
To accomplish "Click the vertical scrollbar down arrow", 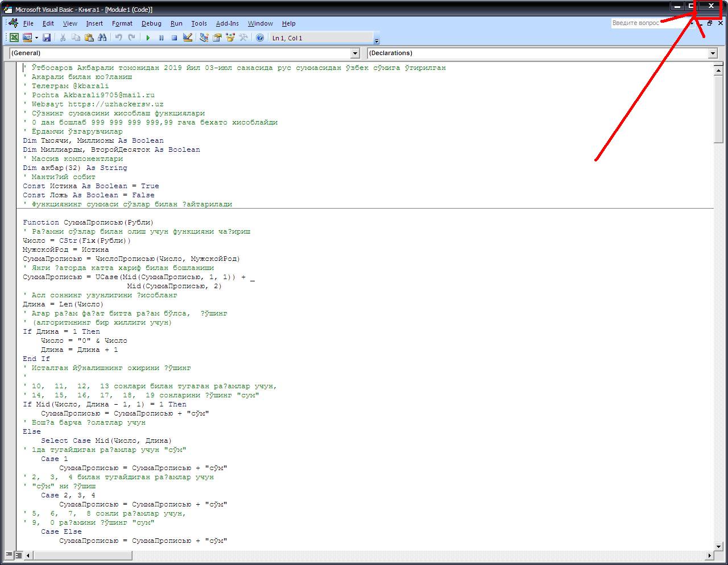I will (718, 545).
